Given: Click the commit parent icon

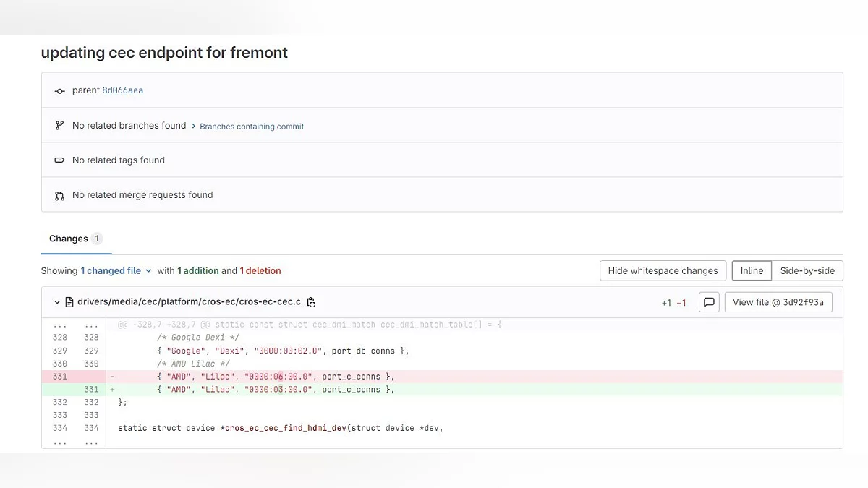Looking at the screenshot, I should coord(60,91).
